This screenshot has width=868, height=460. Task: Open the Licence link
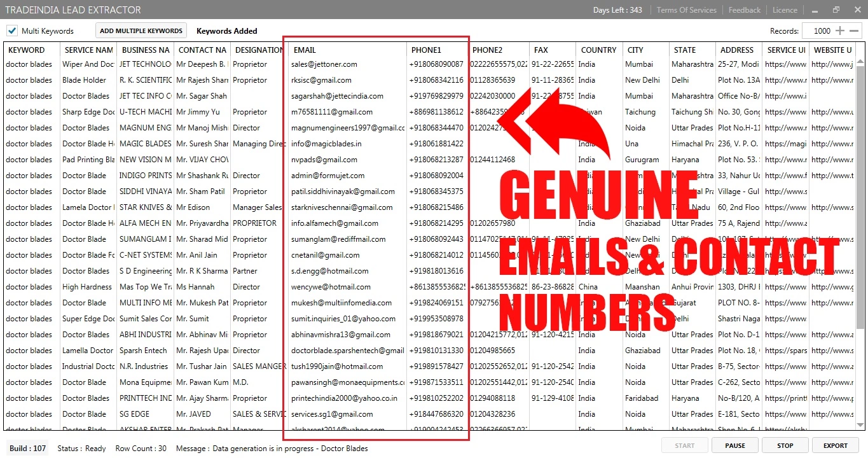tap(785, 10)
